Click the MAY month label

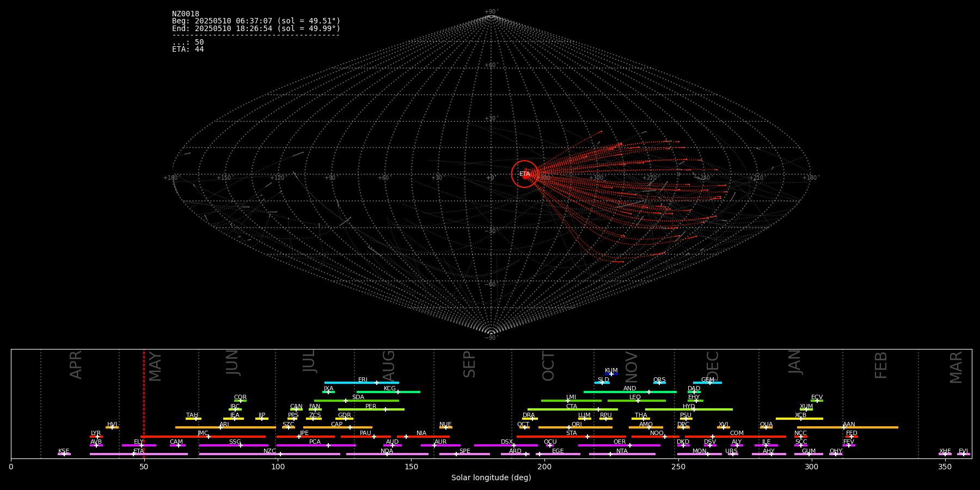(x=155, y=366)
